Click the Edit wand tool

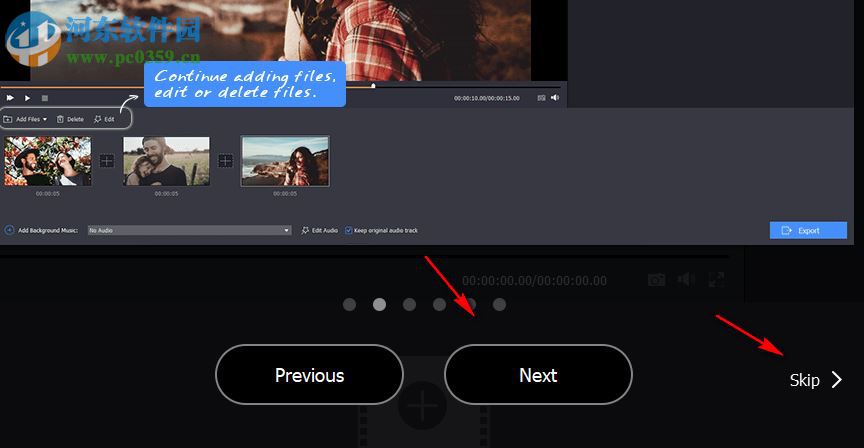104,119
